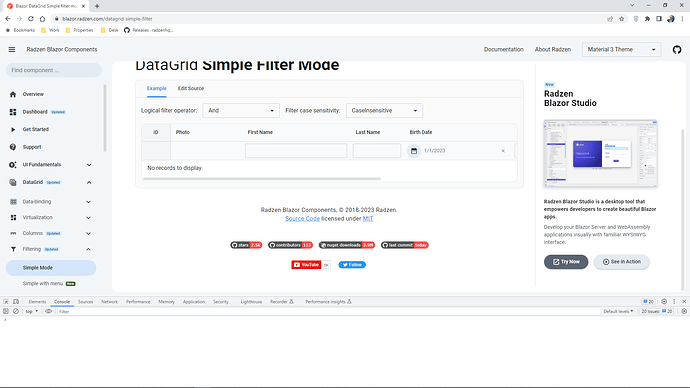Expand the UI Fundamentals section
690x388 pixels.
pos(89,165)
